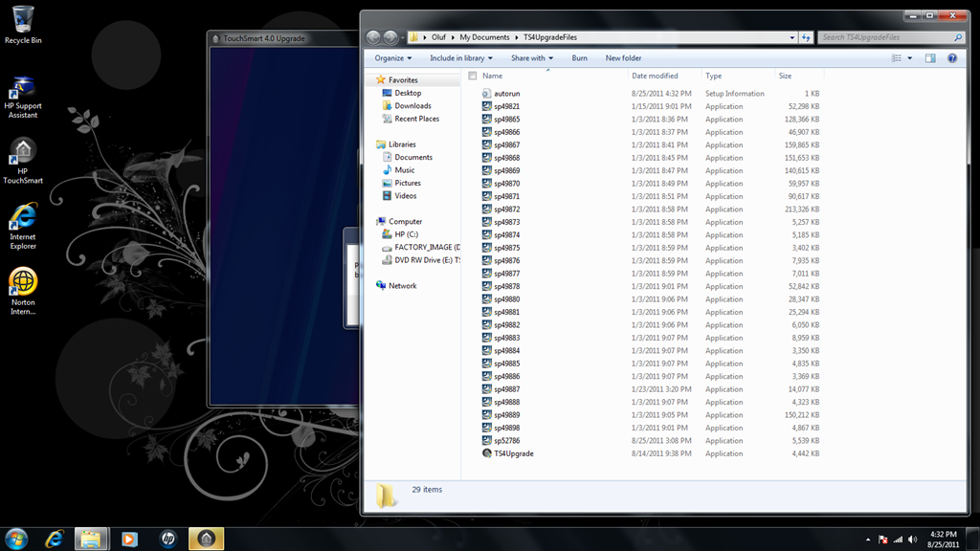Image resolution: width=980 pixels, height=551 pixels.
Task: Select the sp49889 file row
Action: (651, 415)
